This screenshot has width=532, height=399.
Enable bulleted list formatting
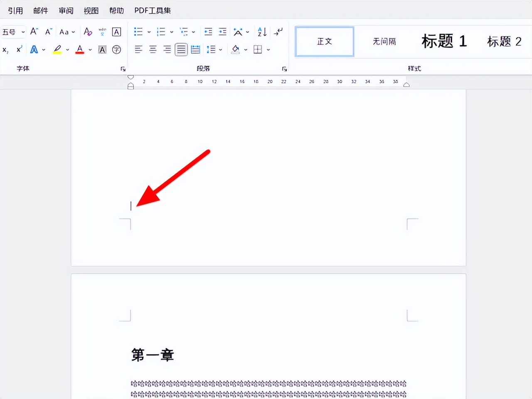pyautogui.click(x=138, y=32)
